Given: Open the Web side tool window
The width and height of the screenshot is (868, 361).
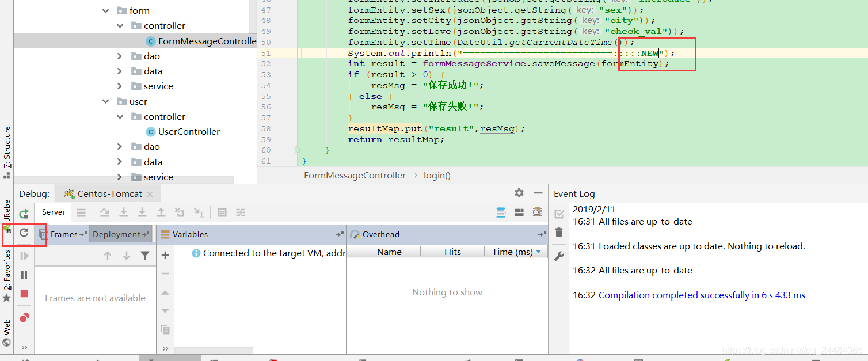Looking at the screenshot, I should pyautogui.click(x=7, y=332).
